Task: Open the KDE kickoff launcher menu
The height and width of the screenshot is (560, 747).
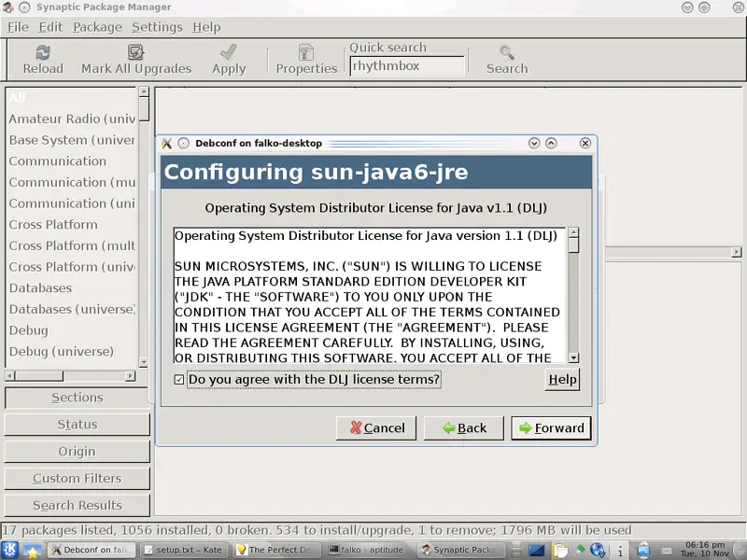Action: pyautogui.click(x=9, y=550)
